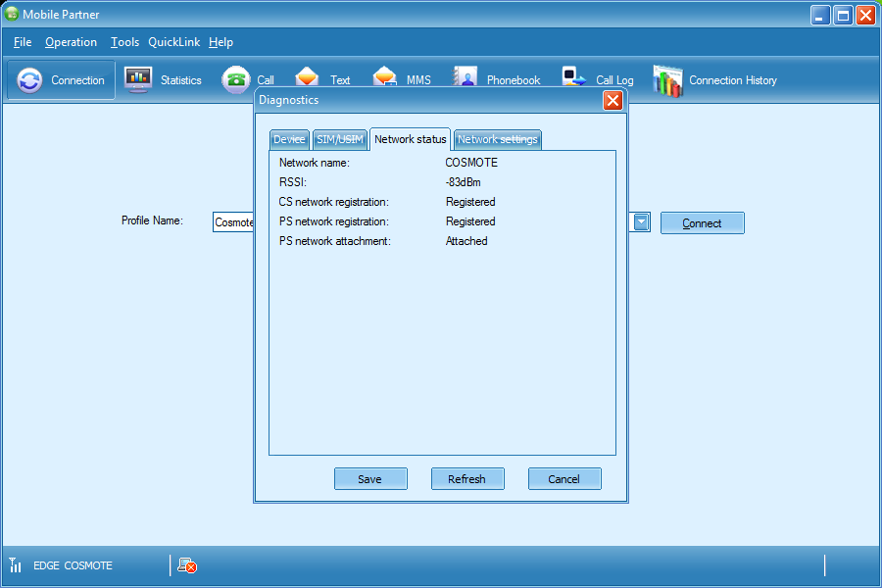The width and height of the screenshot is (882, 588).
Task: Open the green Call phone icon
Action: 235,79
